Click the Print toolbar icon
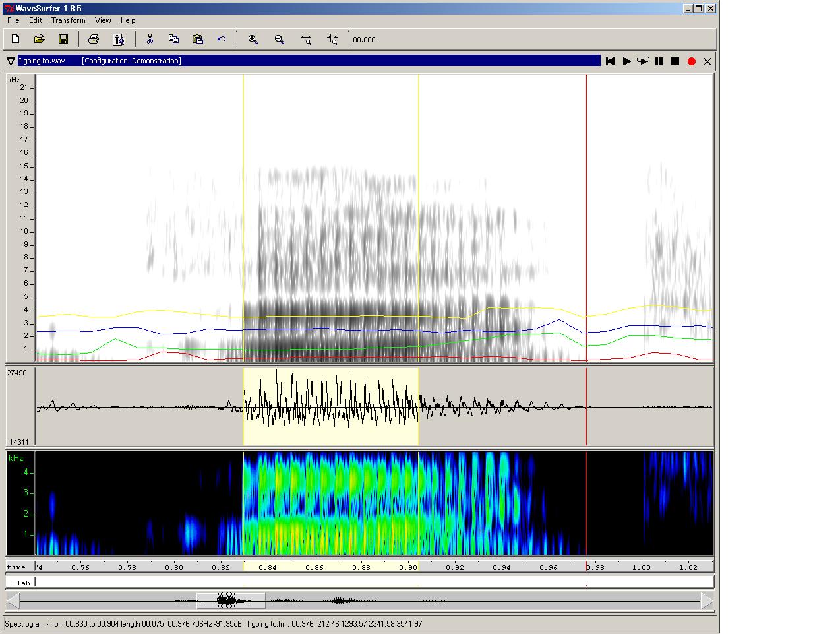The height and width of the screenshot is (634, 840). pyautogui.click(x=94, y=40)
